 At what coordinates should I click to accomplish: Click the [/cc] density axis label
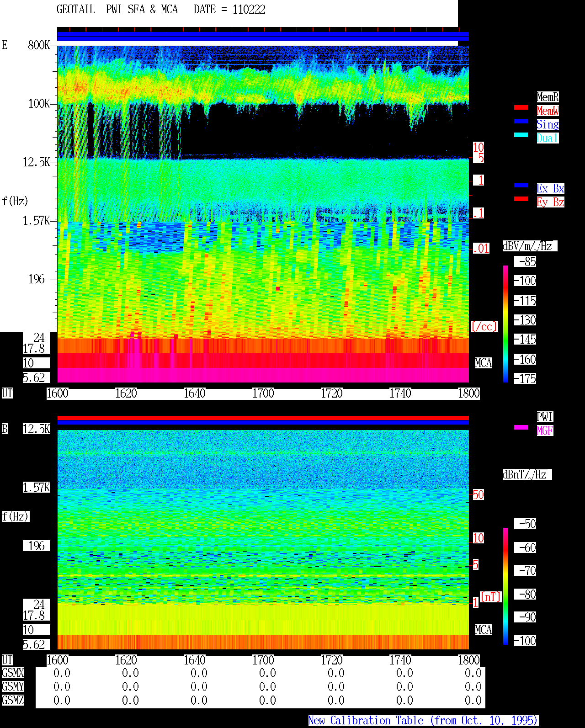click(484, 326)
